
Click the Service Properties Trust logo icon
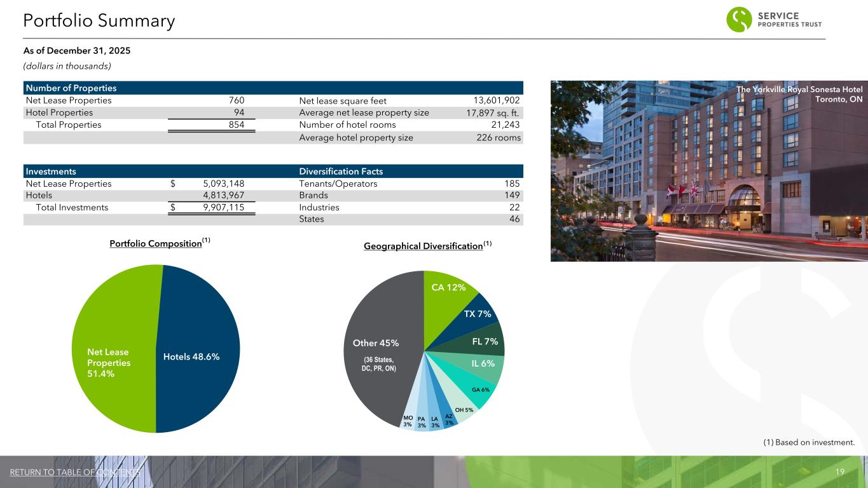[739, 19]
